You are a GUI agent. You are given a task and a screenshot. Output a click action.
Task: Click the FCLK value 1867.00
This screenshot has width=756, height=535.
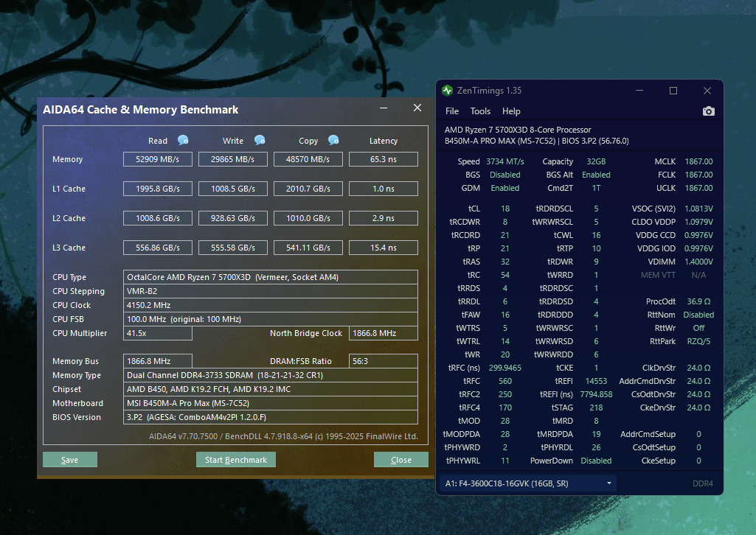coord(698,175)
